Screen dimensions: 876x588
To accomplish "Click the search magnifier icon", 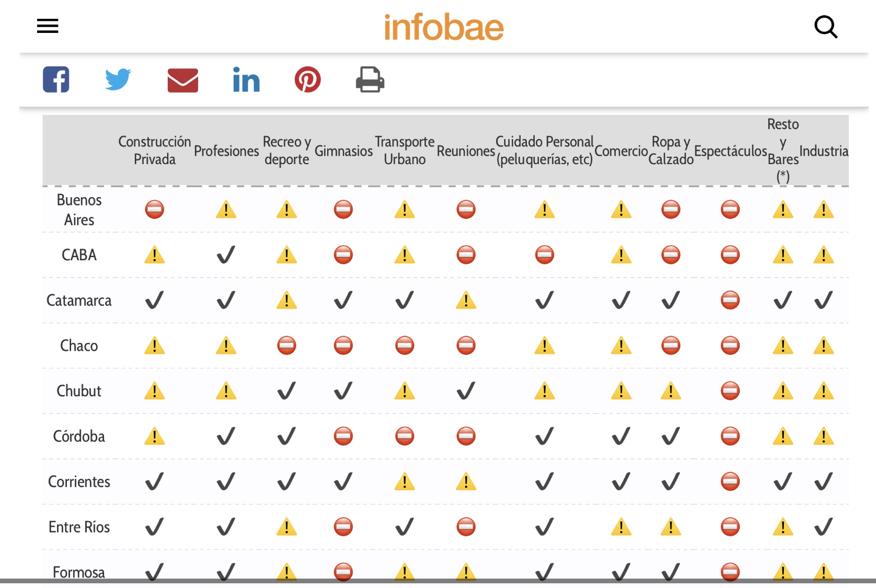I will point(826,27).
